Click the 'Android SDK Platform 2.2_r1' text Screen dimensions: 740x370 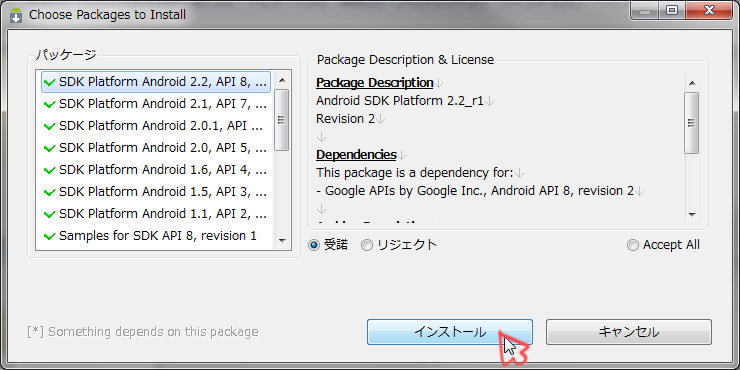click(x=400, y=101)
